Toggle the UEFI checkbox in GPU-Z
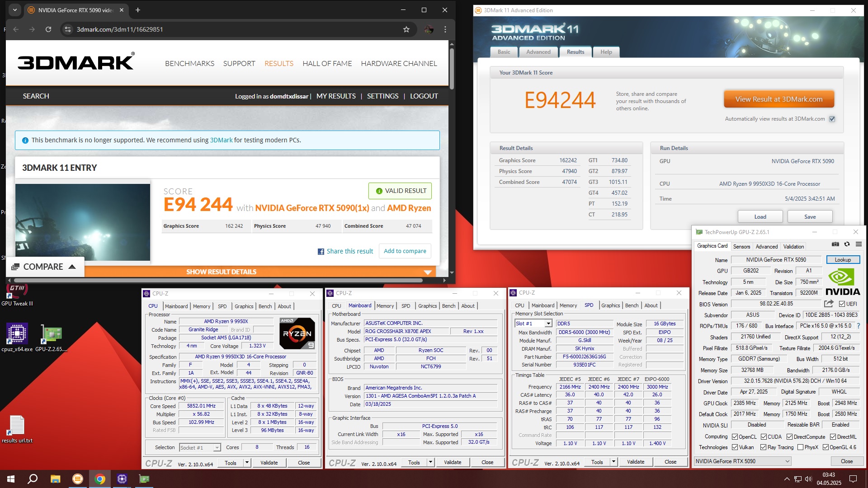 [842, 304]
